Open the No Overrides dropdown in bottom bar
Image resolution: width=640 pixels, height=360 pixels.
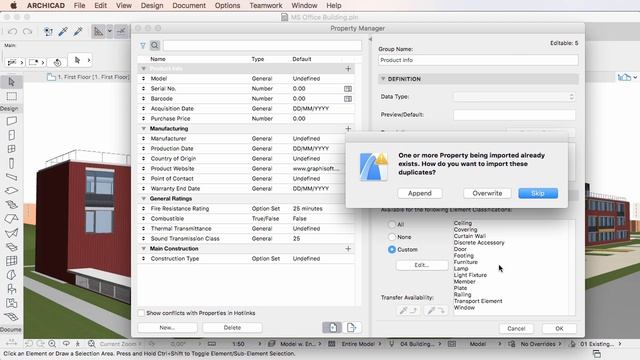pos(541,344)
